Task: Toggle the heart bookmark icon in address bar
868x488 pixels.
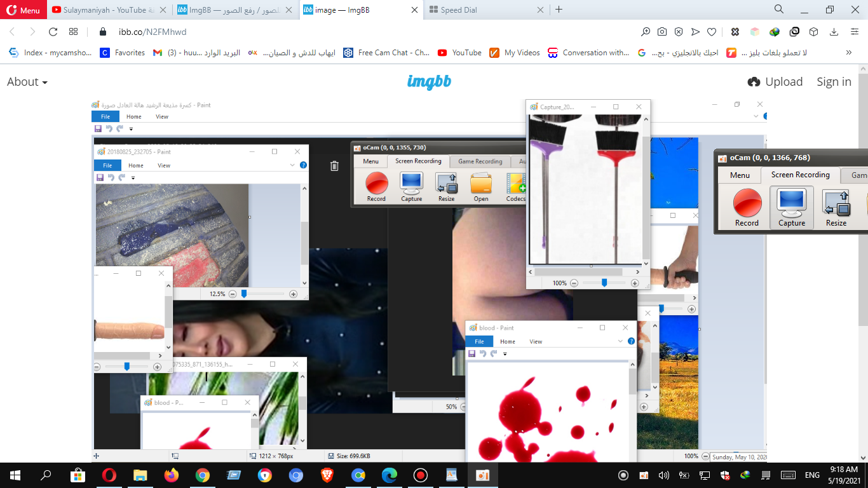Action: 712,32
